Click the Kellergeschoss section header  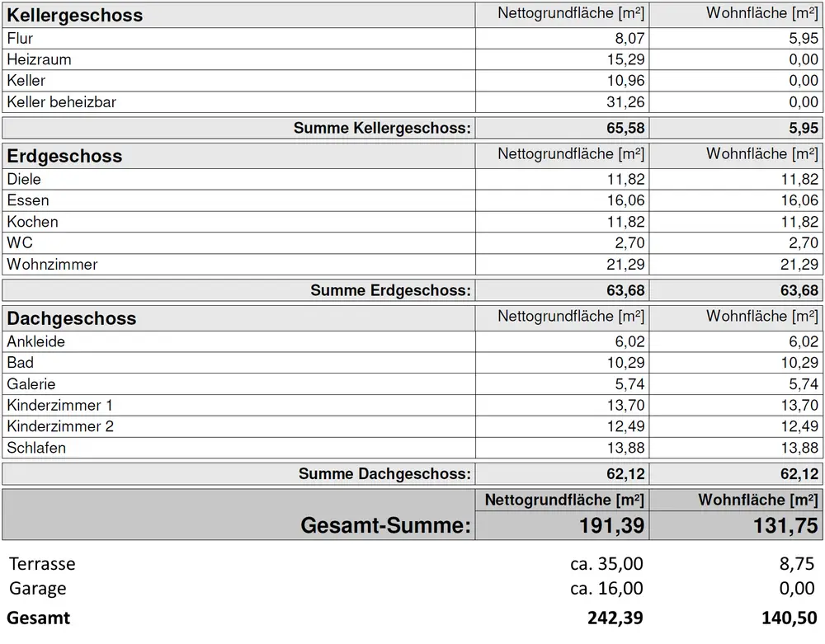[75, 15]
